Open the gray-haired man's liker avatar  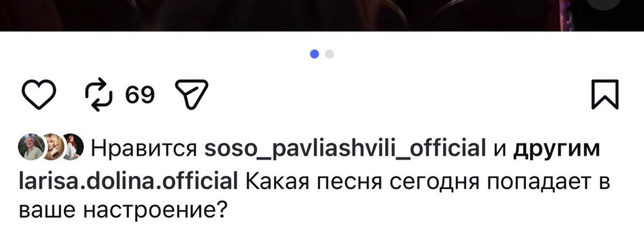pos(31,147)
